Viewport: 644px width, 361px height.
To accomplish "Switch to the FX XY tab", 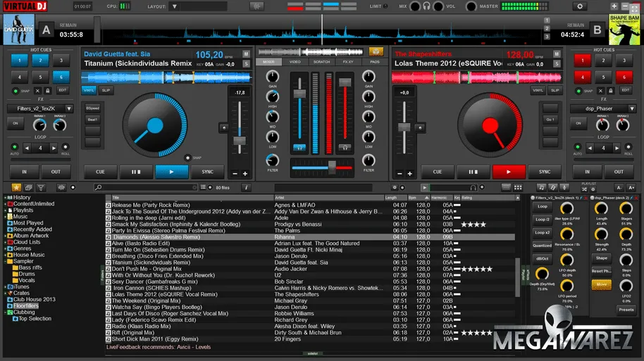I will click(x=348, y=62).
